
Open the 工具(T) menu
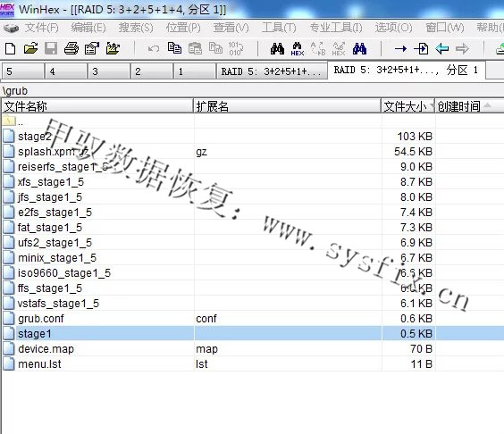pyautogui.click(x=279, y=28)
